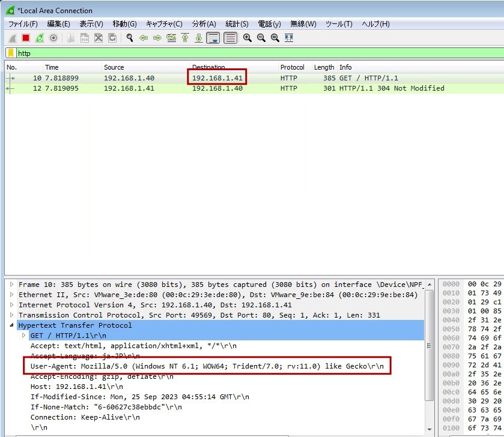Click the red stop capture button
This screenshot has height=437, width=504.
[26, 38]
